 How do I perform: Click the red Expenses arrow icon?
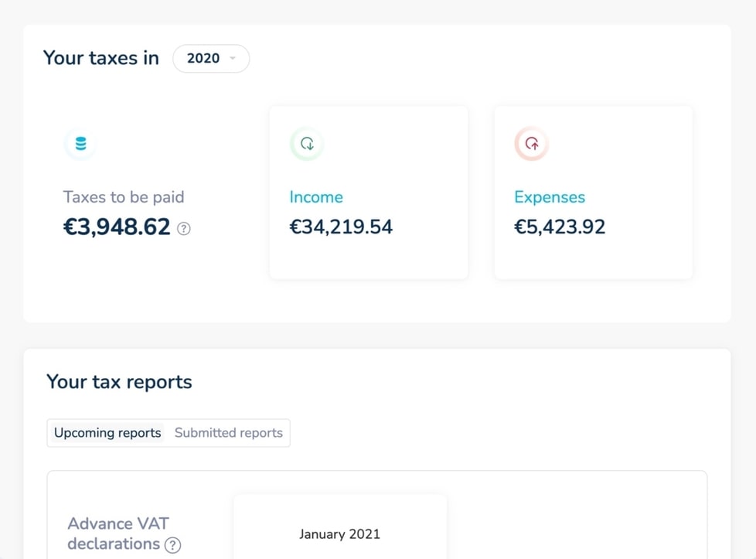pyautogui.click(x=532, y=144)
